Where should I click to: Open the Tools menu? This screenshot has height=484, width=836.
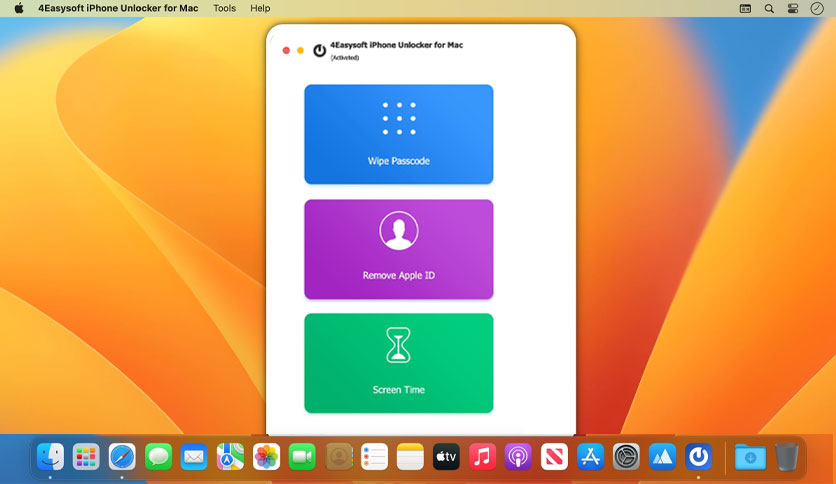click(224, 8)
